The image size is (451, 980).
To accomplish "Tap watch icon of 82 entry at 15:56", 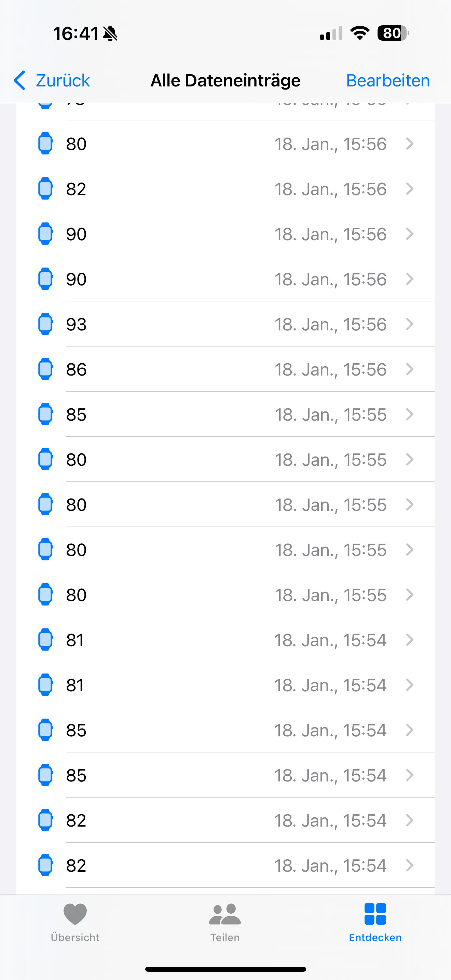I will pyautogui.click(x=45, y=189).
